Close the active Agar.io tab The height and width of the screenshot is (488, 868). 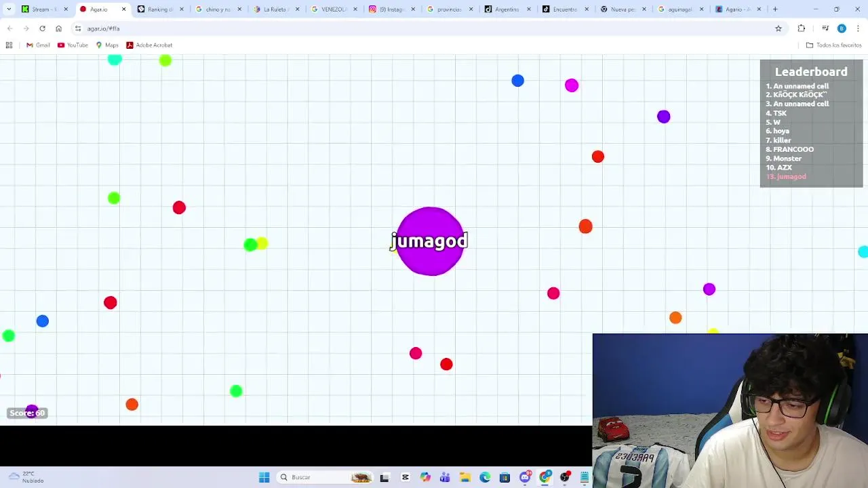[123, 9]
